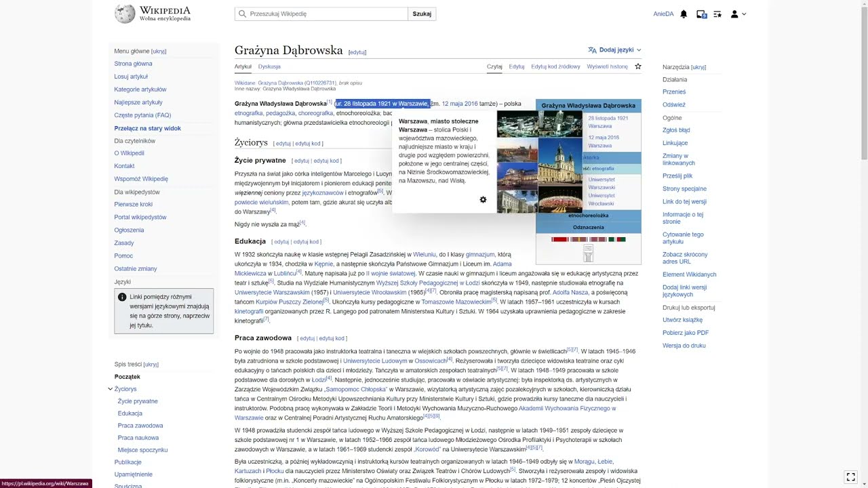The width and height of the screenshot is (868, 488).
Task: Click Linkujące in tools panel
Action: [675, 143]
